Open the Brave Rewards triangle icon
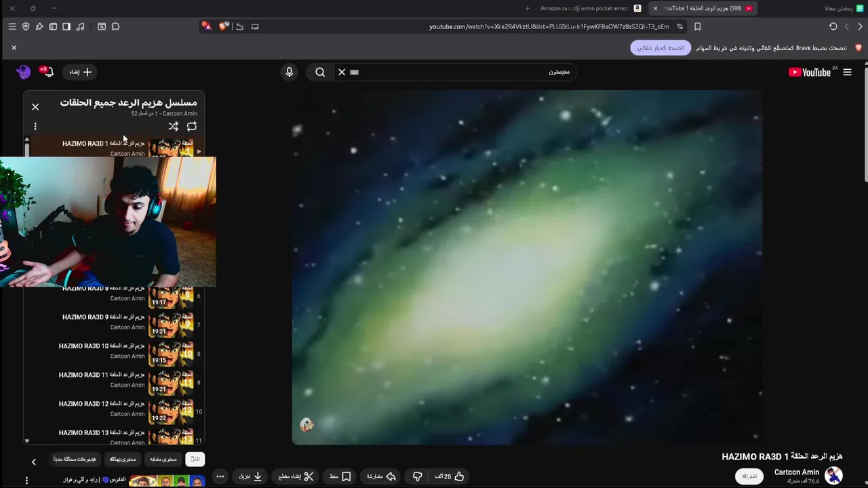This screenshot has width=868, height=488. tap(206, 26)
